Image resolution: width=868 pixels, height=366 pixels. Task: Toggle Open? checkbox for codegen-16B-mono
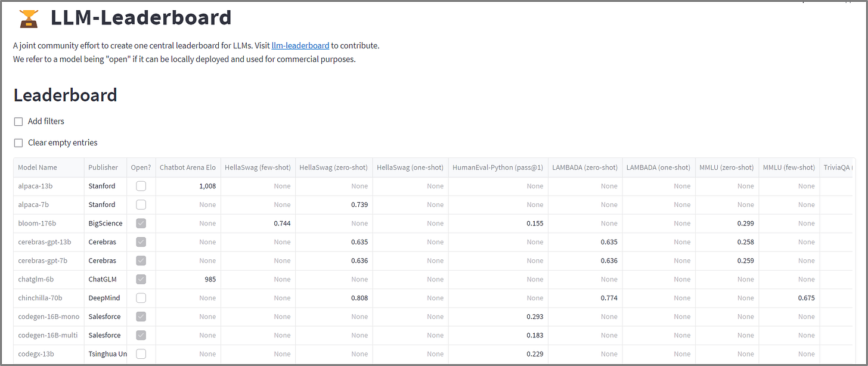coord(141,317)
